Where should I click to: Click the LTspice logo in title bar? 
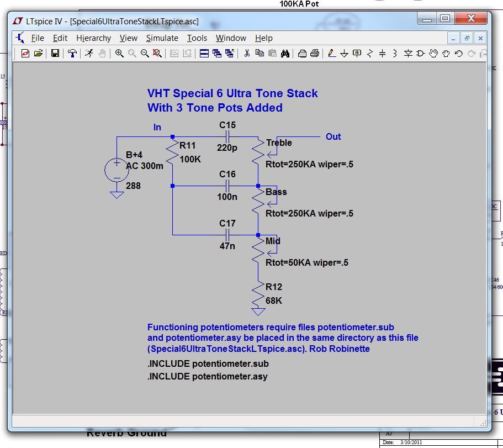[x=18, y=21]
